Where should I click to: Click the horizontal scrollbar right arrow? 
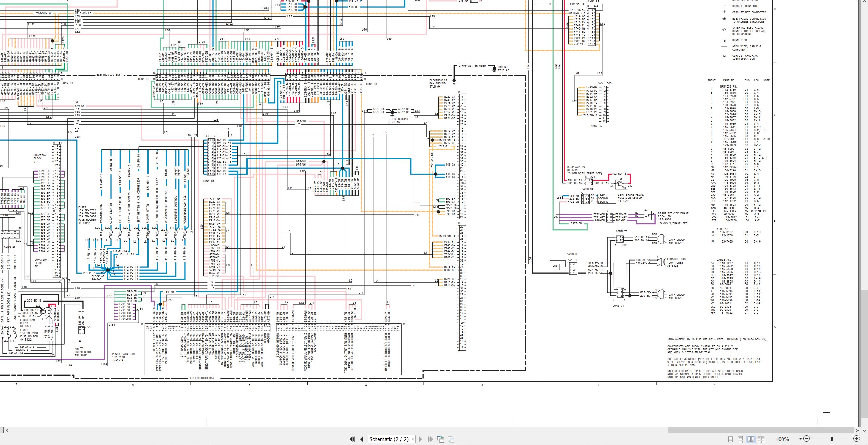pyautogui.click(x=857, y=430)
